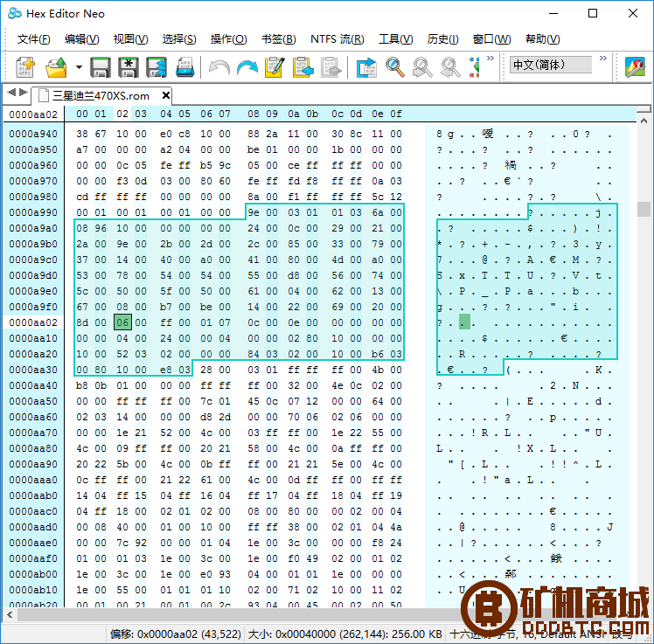Expand the language toolbar overflow chevron

click(603, 58)
